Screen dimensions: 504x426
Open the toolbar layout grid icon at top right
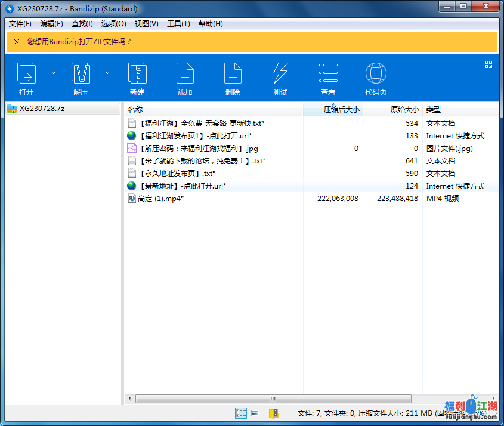(x=488, y=64)
